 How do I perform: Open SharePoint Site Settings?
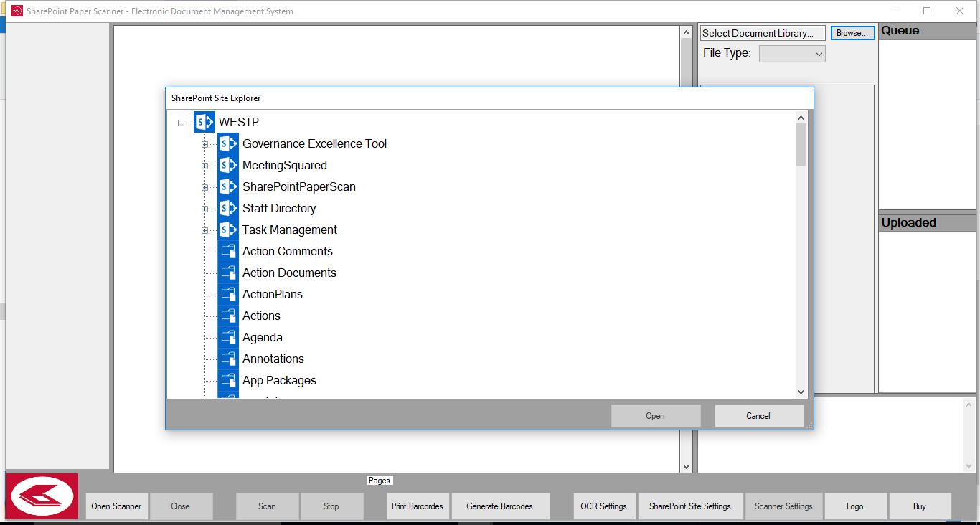(x=690, y=506)
